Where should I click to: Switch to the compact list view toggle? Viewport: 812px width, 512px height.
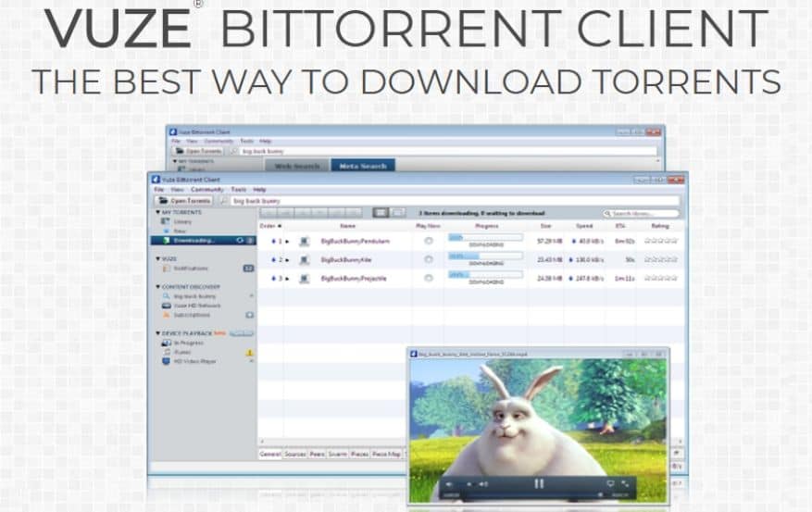click(398, 213)
